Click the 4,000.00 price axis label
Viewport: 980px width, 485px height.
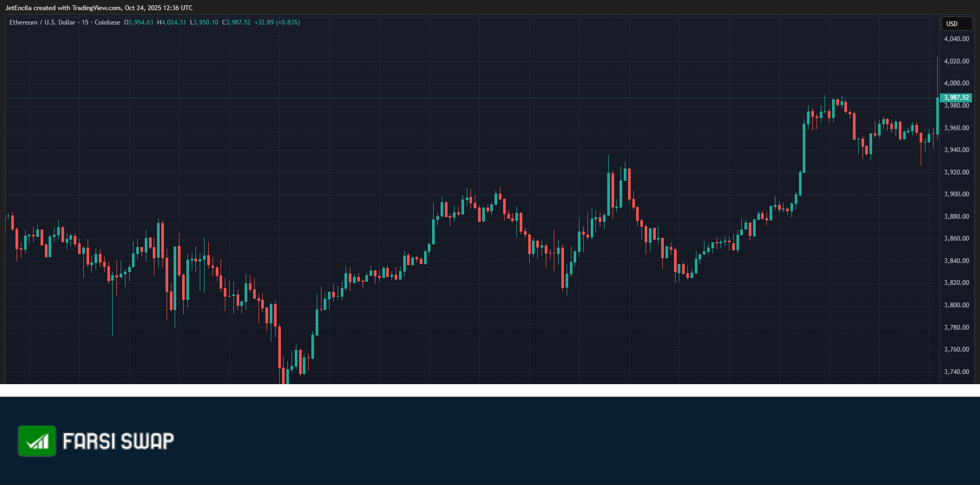(x=957, y=83)
